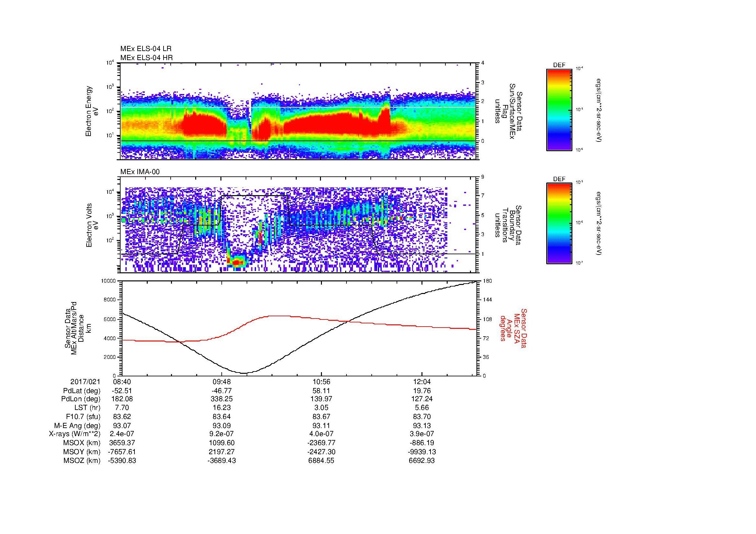
Task: Click the 'X-rays (W/m**2)' row label
Action: click(74, 434)
